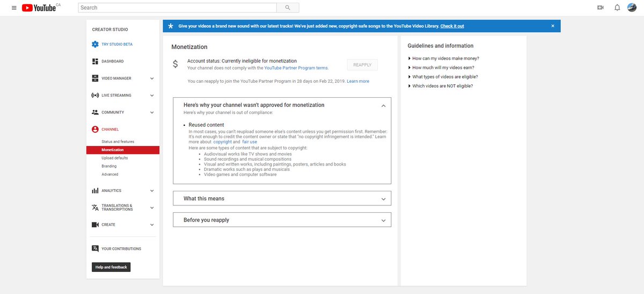Click the Channel person icon
The width and height of the screenshot is (644, 294).
[95, 130]
